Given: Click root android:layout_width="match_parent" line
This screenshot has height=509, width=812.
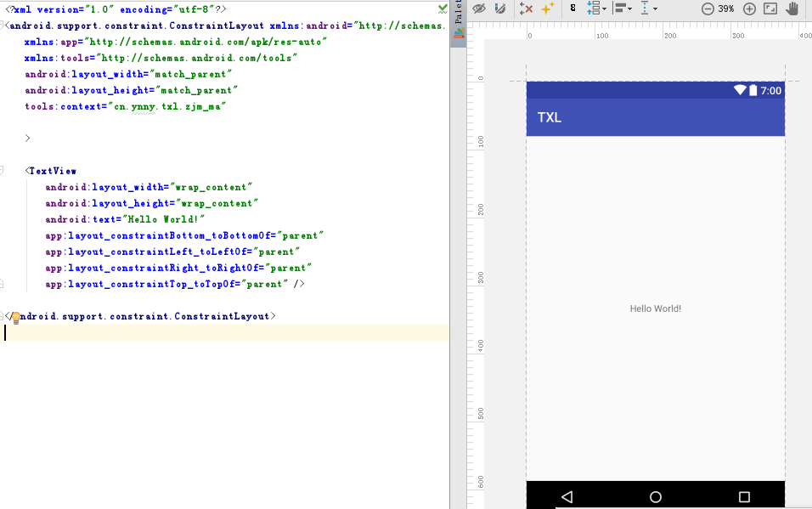Looking at the screenshot, I should click(128, 74).
